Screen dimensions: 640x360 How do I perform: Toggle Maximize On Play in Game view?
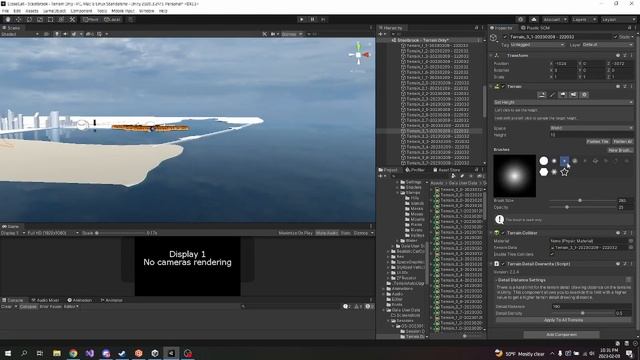point(296,233)
